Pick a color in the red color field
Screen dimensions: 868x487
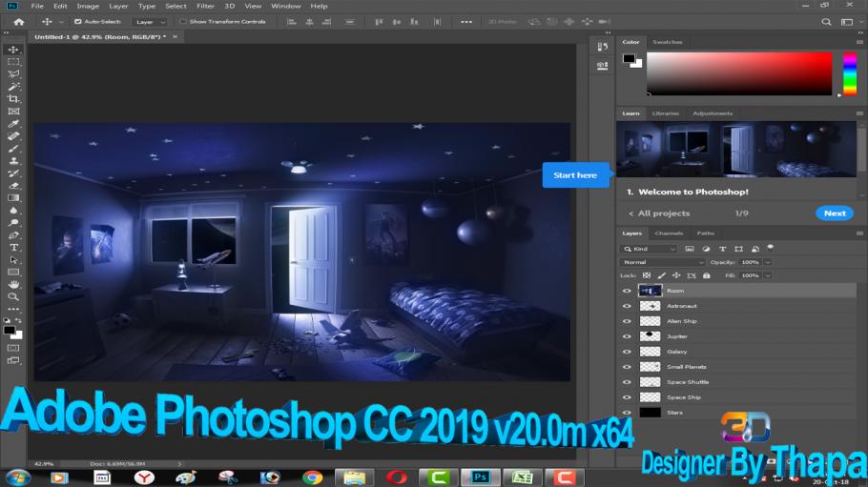(739, 73)
